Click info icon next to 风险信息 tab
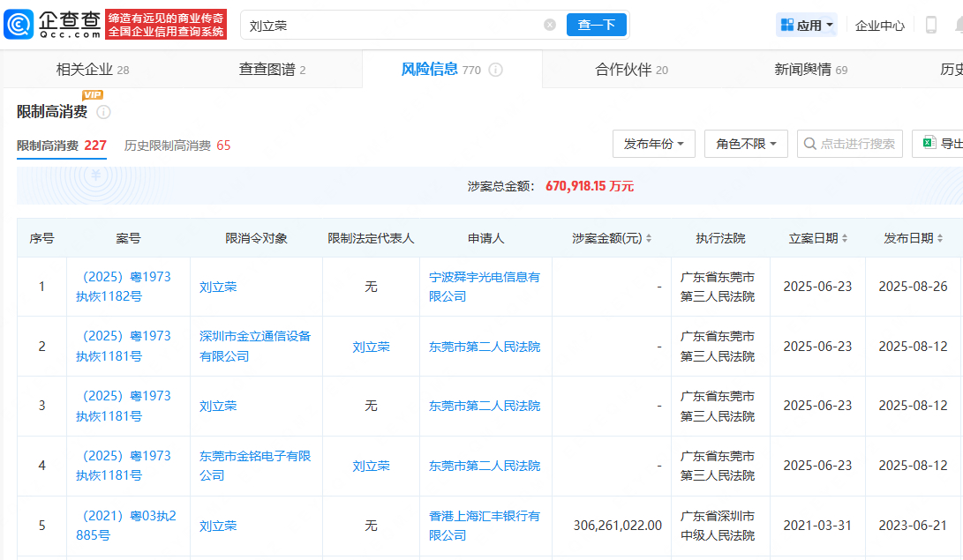Viewport: 963px width, 560px height. [496, 70]
